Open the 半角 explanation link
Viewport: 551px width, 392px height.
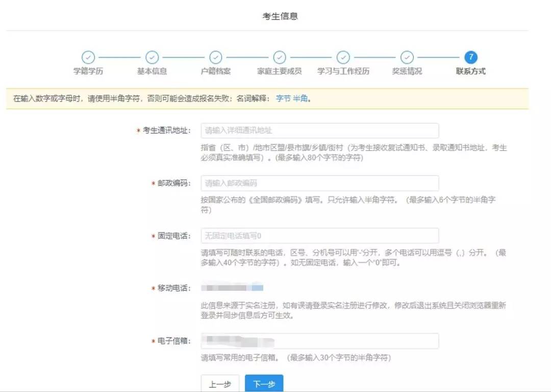click(x=300, y=99)
